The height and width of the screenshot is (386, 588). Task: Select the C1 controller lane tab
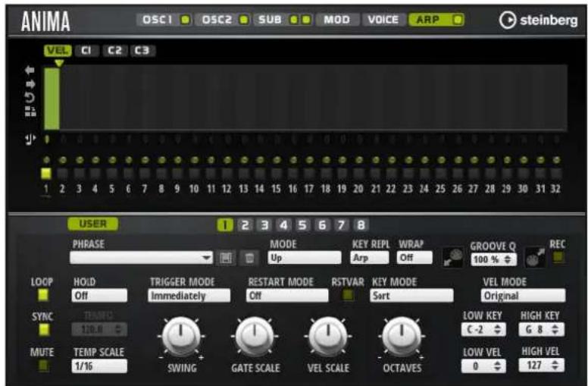click(x=86, y=51)
